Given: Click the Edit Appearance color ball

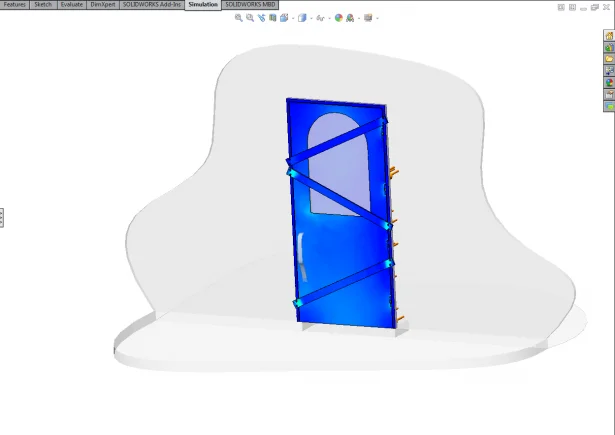Looking at the screenshot, I should pyautogui.click(x=339, y=18).
